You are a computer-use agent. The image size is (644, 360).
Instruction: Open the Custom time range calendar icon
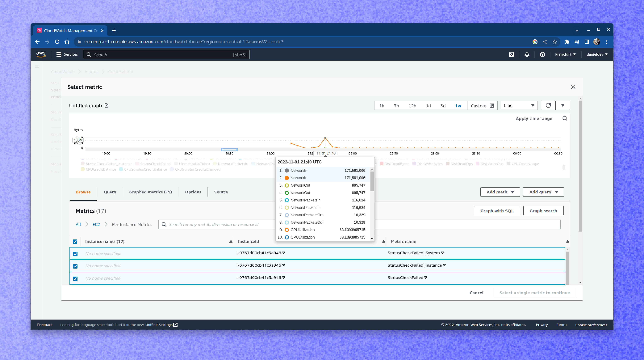(491, 105)
